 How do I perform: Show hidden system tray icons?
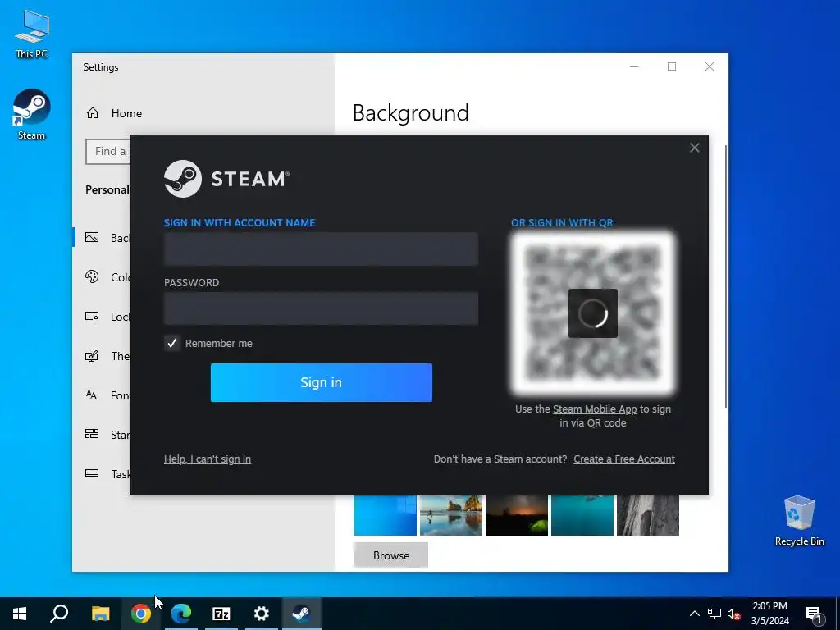click(694, 614)
